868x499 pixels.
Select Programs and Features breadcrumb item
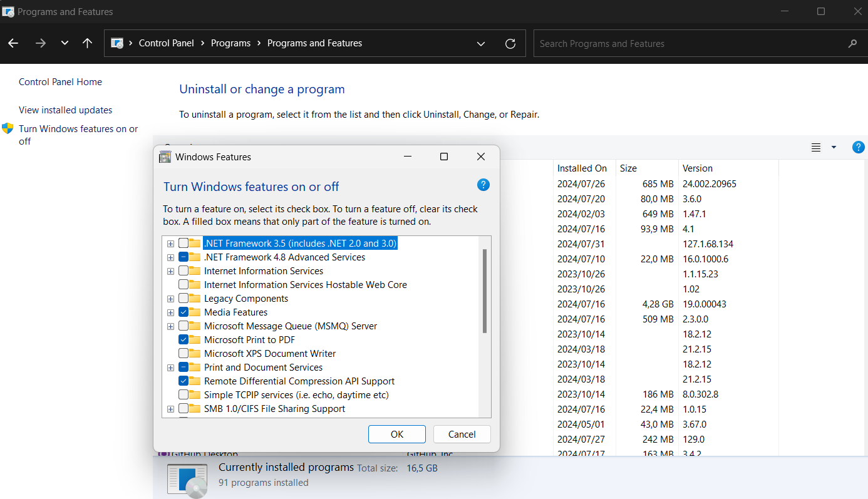[x=314, y=43]
